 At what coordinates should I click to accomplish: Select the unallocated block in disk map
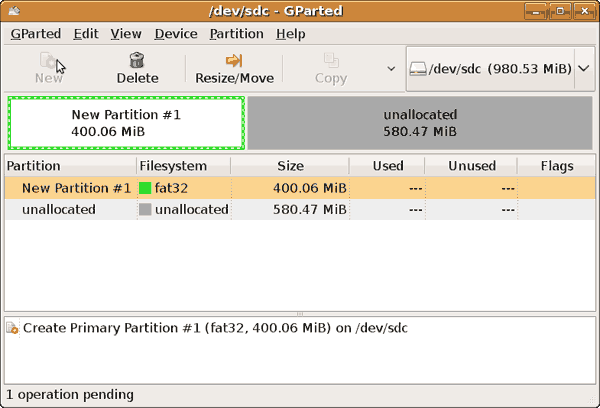click(420, 123)
